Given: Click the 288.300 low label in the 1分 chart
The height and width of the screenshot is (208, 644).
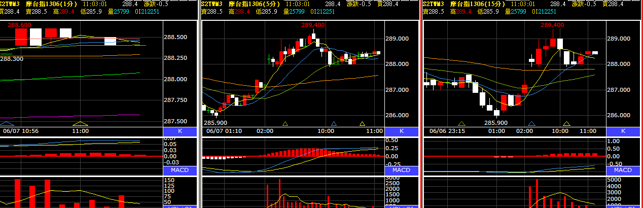Looking at the screenshot, I should 12,59.
